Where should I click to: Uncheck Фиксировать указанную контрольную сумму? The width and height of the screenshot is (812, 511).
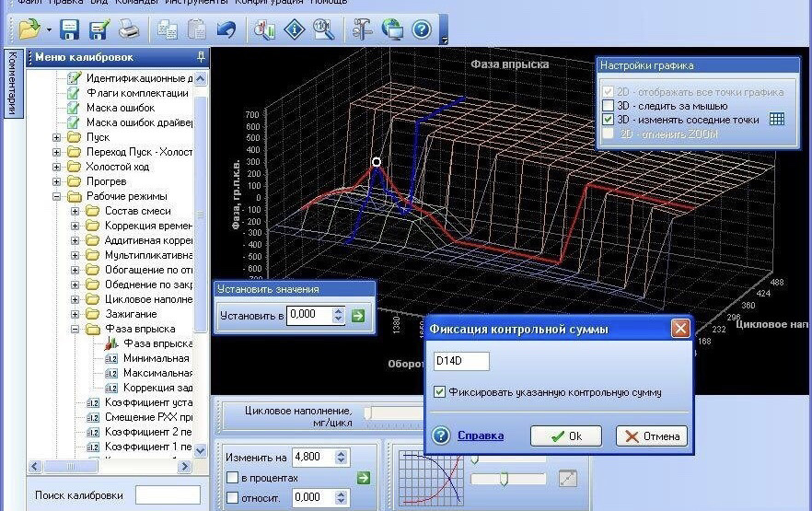point(439,392)
